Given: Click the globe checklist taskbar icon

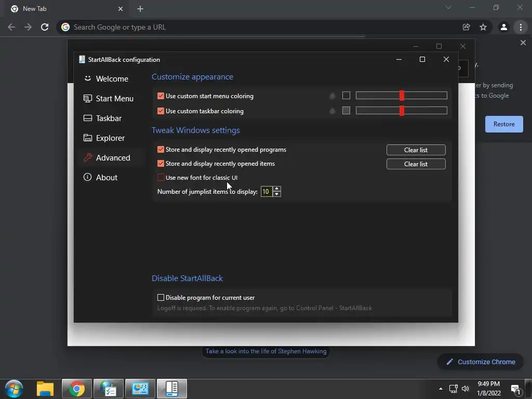Looking at the screenshot, I should (x=108, y=389).
